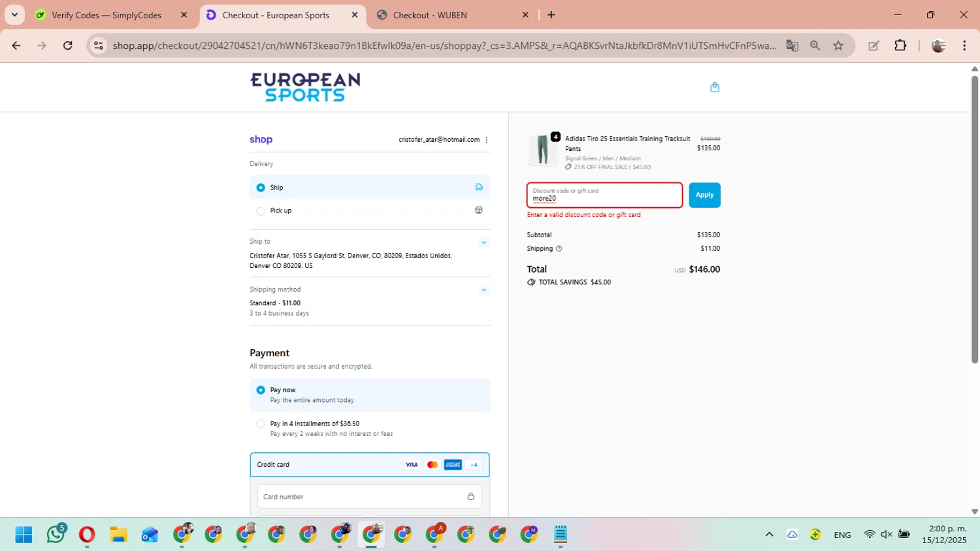Click the cristofer_atar@hotmail.com email text
This screenshot has height=551, width=980.
tap(439, 140)
